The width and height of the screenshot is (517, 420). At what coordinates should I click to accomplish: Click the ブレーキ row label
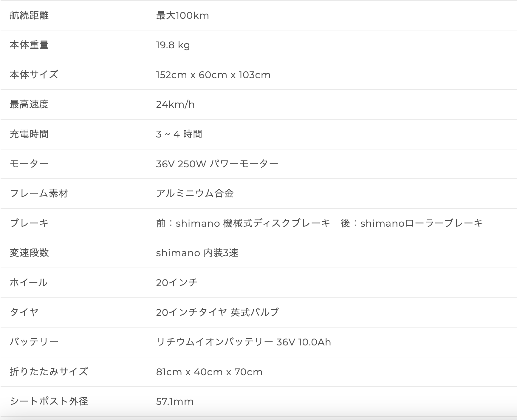point(29,223)
